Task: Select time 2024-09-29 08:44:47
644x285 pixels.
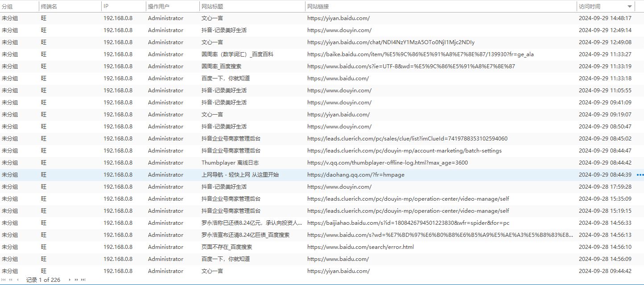Action: [x=605, y=151]
